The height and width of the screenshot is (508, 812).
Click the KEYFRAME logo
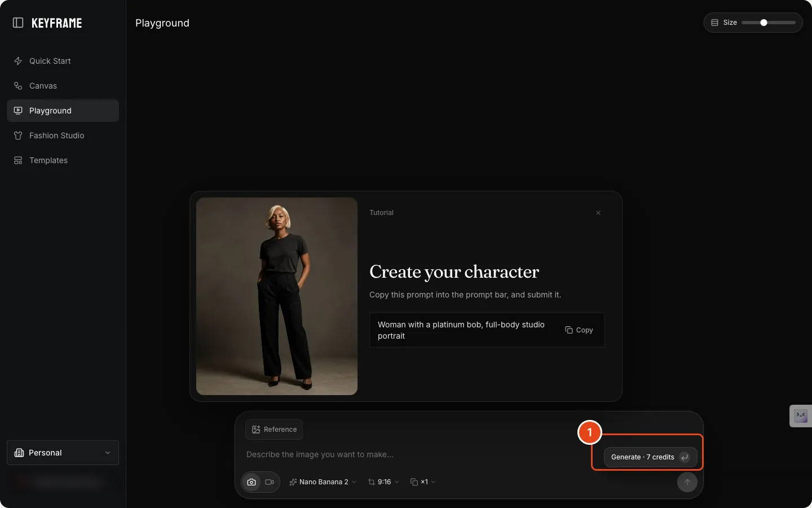coord(56,23)
